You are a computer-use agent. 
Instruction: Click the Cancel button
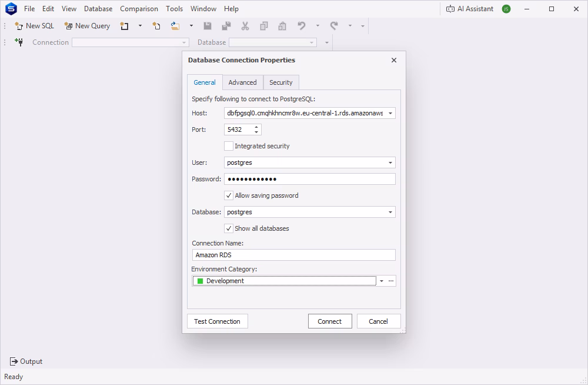(x=379, y=321)
